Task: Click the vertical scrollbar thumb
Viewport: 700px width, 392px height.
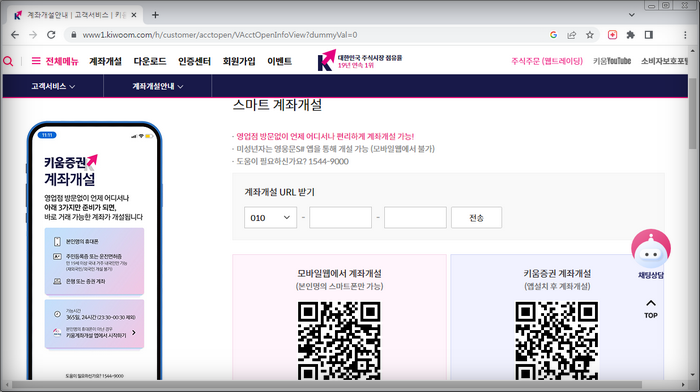Action: [692, 114]
